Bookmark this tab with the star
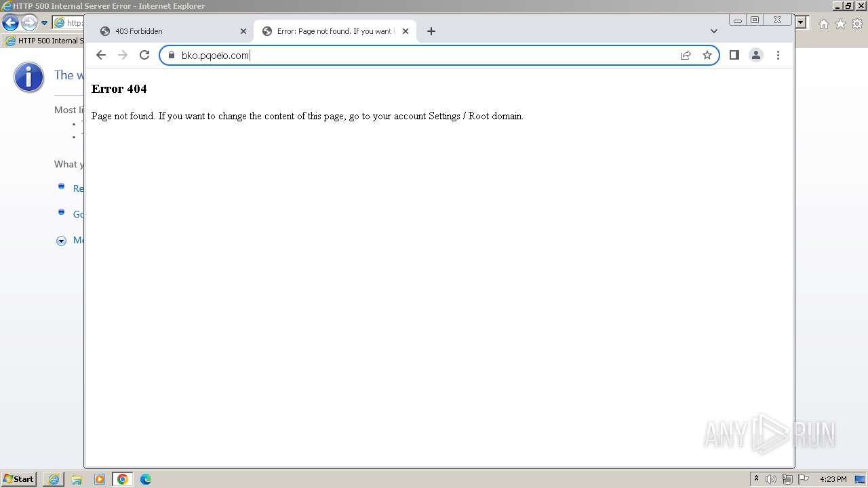This screenshot has width=868, height=488. (x=707, y=55)
